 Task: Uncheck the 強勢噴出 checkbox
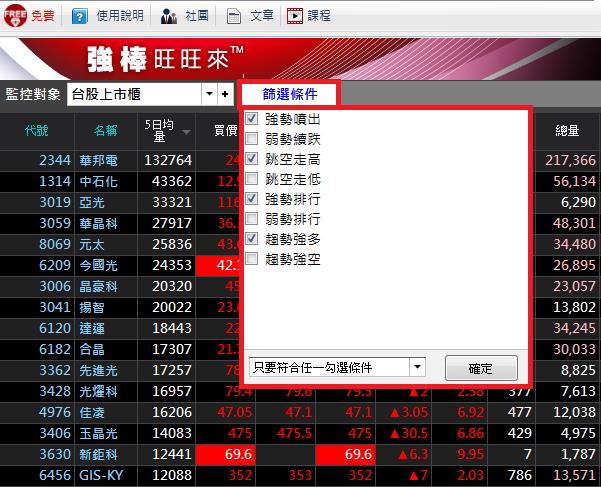pos(251,118)
